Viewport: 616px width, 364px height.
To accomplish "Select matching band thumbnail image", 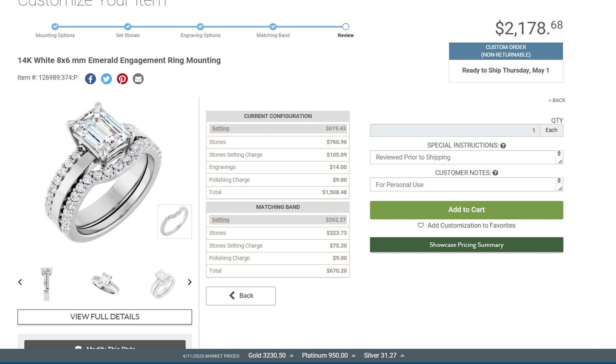I will (x=175, y=221).
